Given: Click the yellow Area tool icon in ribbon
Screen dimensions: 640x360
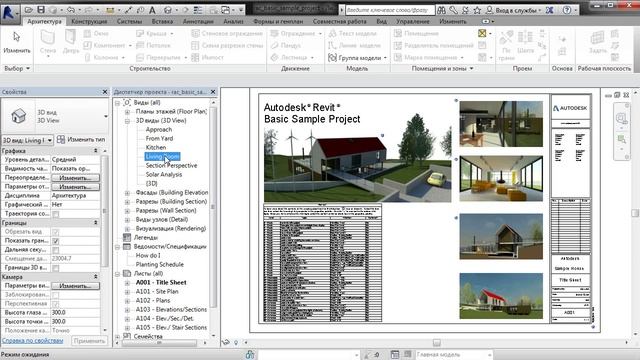Looking at the screenshot, I should (x=482, y=33).
